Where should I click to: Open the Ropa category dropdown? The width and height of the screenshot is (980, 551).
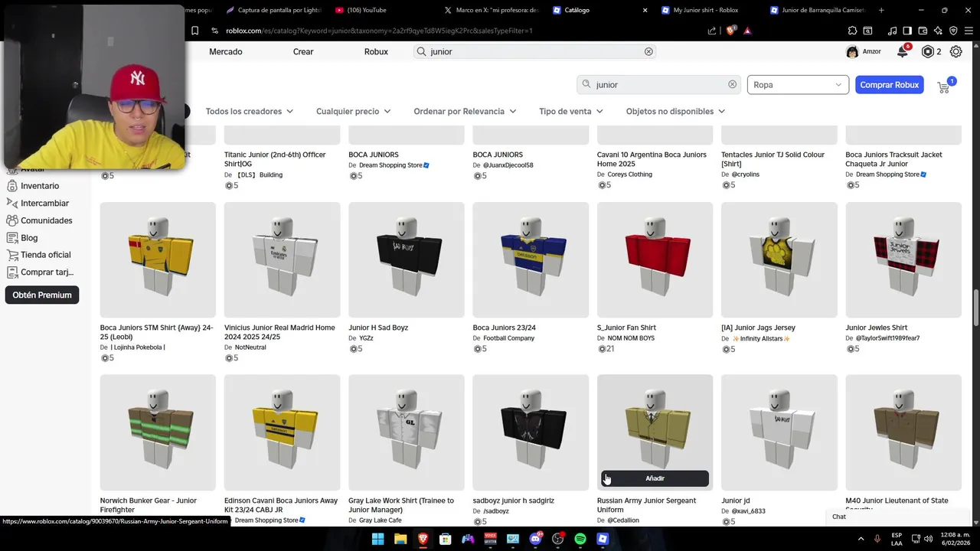point(798,84)
